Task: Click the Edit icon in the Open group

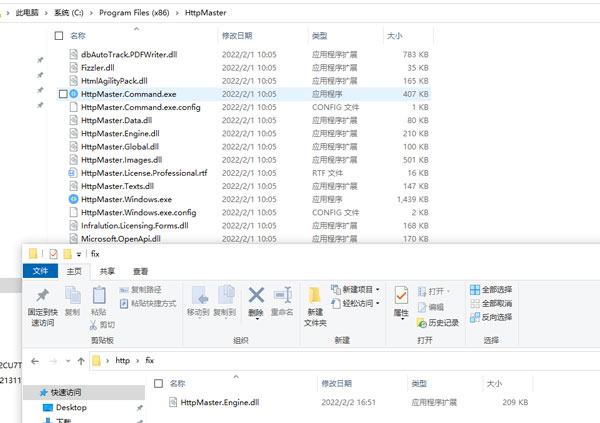Action: [422, 307]
